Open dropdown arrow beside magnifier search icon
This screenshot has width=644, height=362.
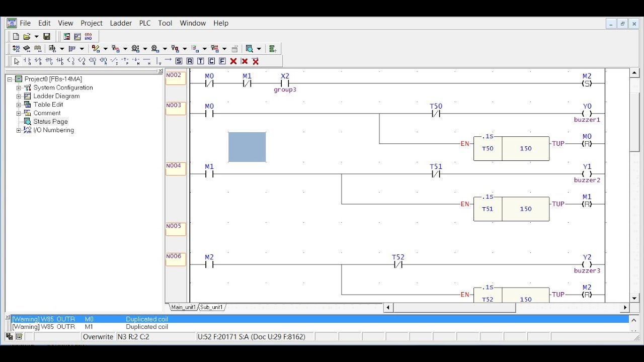coord(259,49)
